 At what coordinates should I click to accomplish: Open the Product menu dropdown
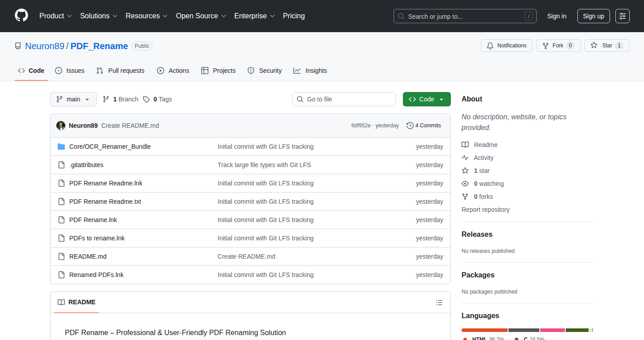(x=55, y=16)
